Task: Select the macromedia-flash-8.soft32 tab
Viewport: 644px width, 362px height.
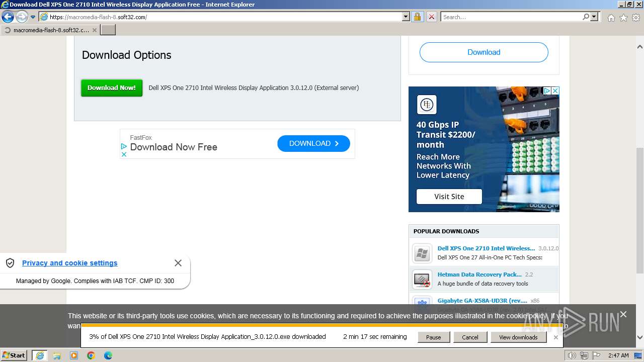Action: 50,30
